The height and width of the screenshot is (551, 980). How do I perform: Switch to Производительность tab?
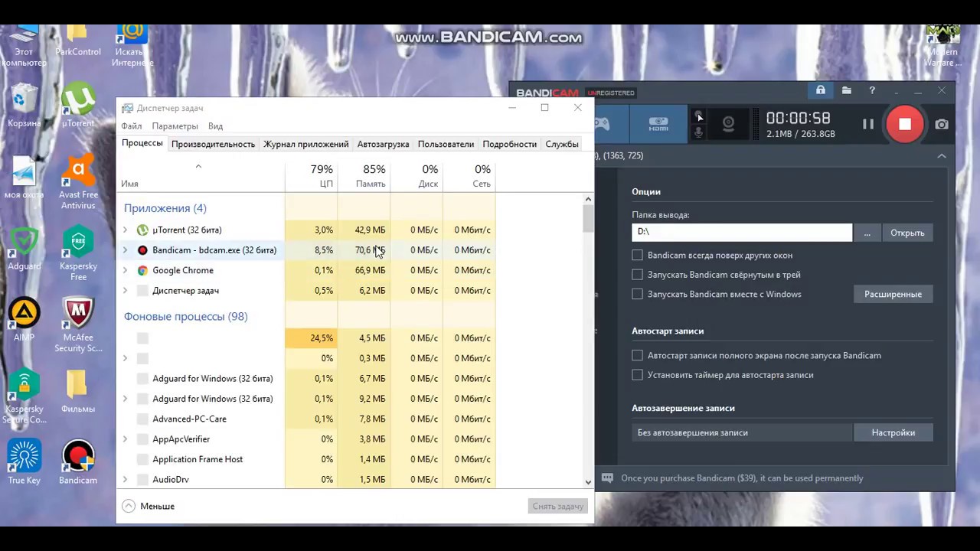point(213,144)
